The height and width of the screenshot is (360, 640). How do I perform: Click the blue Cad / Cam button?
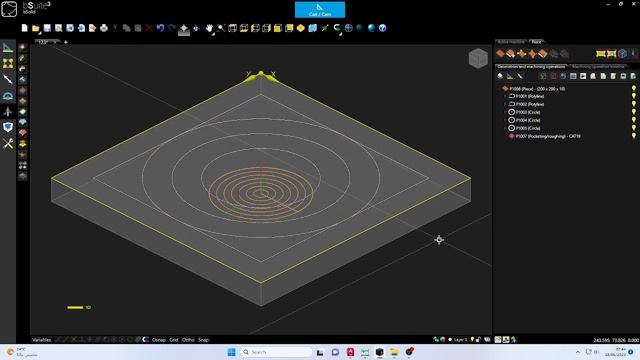coord(320,10)
